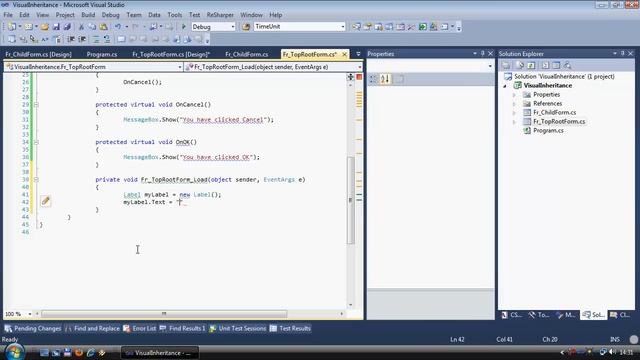Open the active files tab list dropdown
Image resolution: width=640 pixels, height=360 pixels.
pos(358,54)
